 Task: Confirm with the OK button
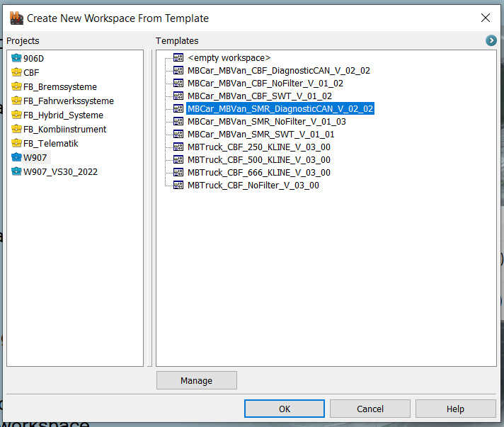pyautogui.click(x=284, y=409)
